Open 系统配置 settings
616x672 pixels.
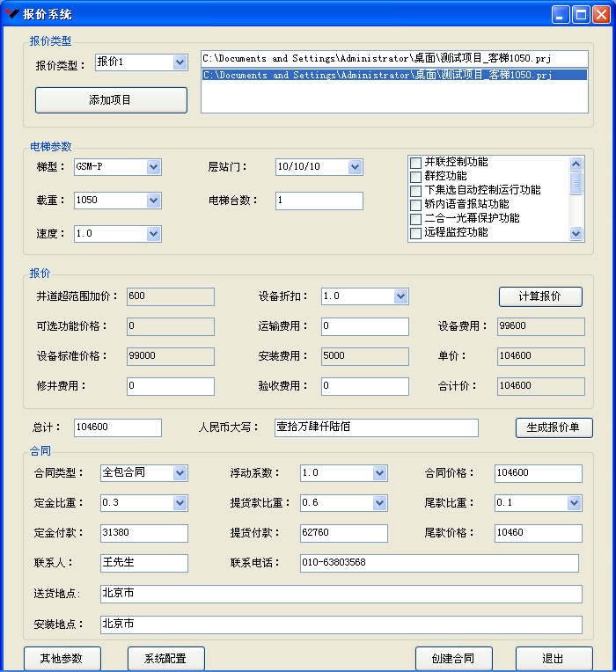coord(165,659)
